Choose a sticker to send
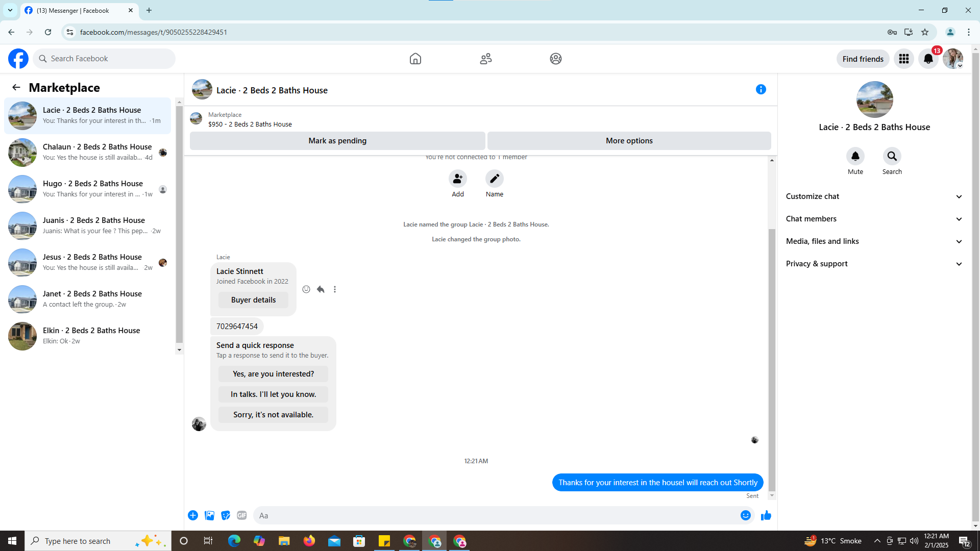The image size is (980, 551). pyautogui.click(x=226, y=515)
